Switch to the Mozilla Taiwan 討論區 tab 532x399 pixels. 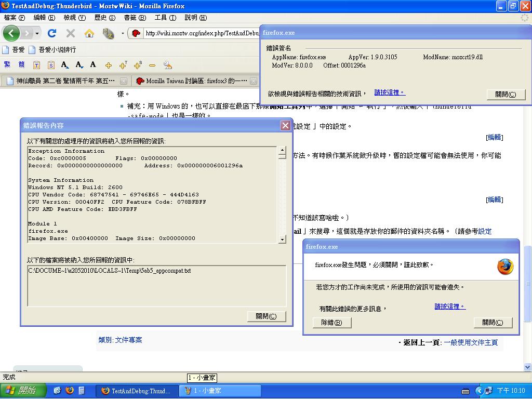pos(196,81)
